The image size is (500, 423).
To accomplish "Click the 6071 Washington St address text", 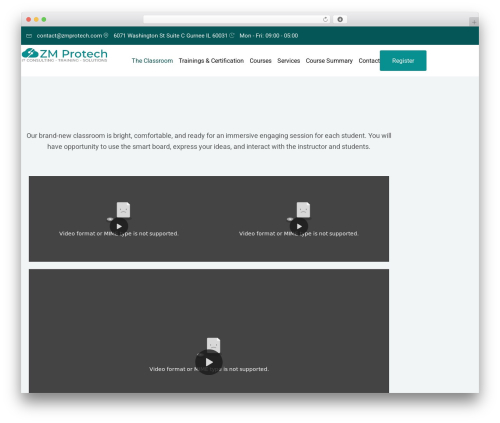I will tap(170, 36).
